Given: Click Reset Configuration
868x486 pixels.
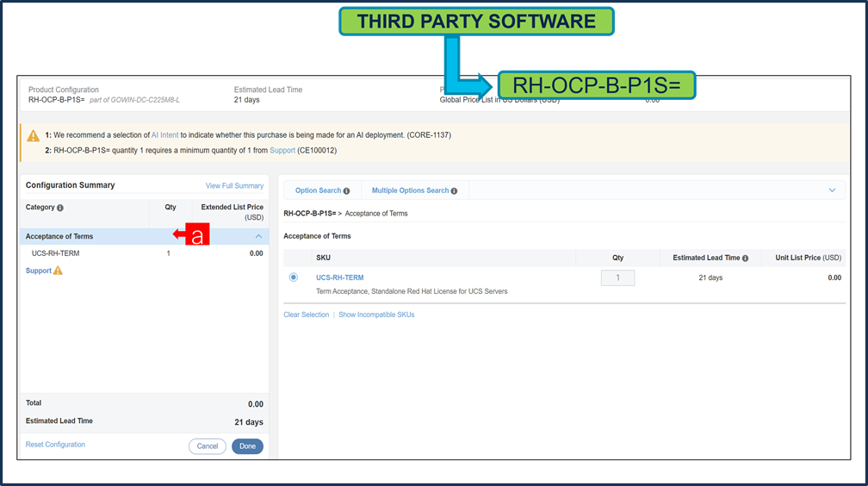Looking at the screenshot, I should coord(55,445).
